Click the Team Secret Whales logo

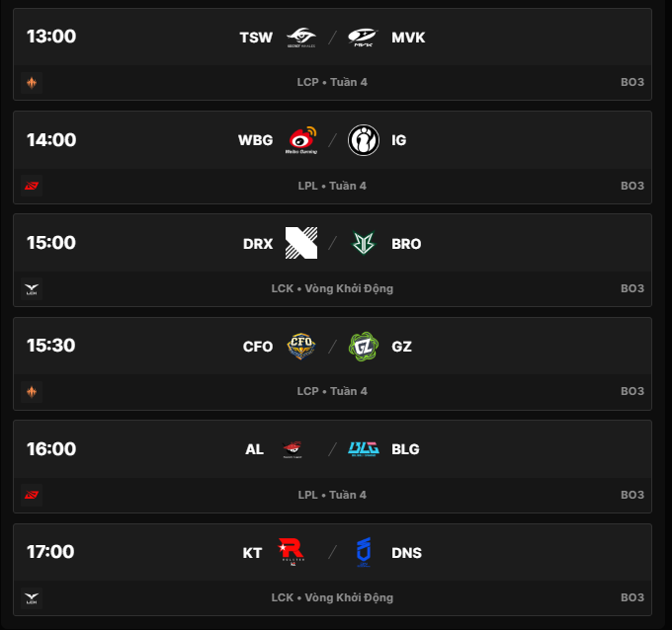(300, 38)
